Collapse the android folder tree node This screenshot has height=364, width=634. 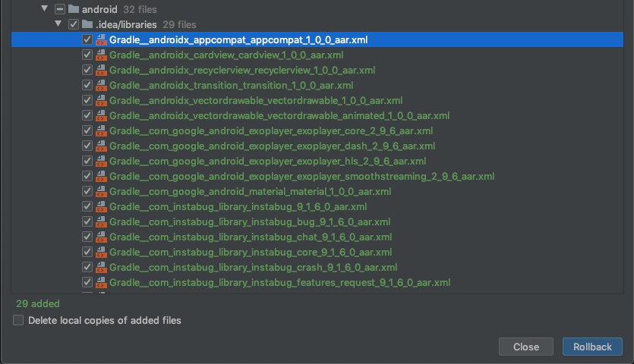click(45, 10)
